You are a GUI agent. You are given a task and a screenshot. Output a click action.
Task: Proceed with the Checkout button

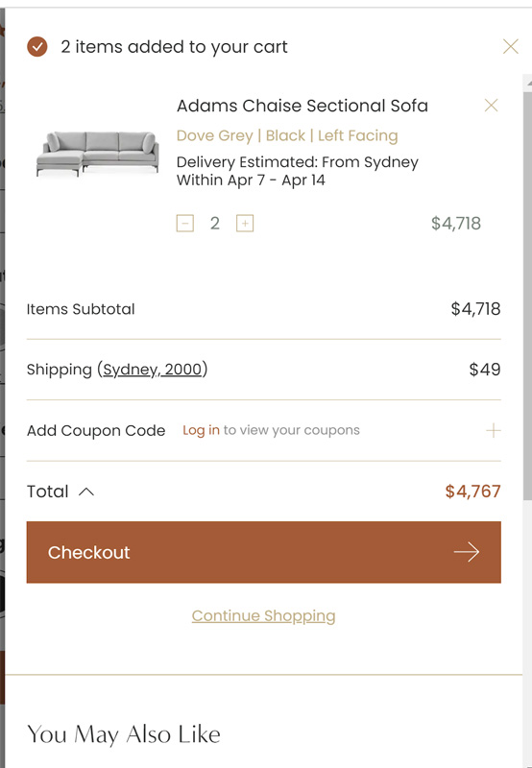coord(263,552)
